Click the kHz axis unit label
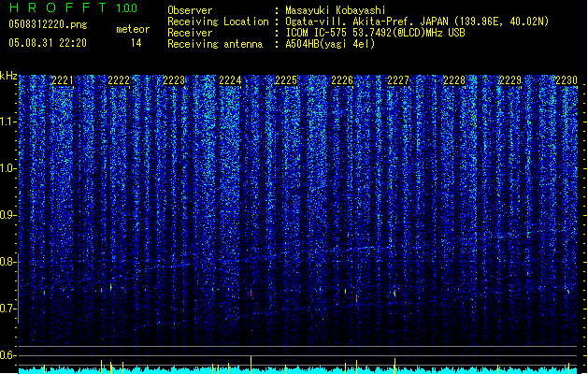The height and width of the screenshot is (374, 588). pos(8,76)
